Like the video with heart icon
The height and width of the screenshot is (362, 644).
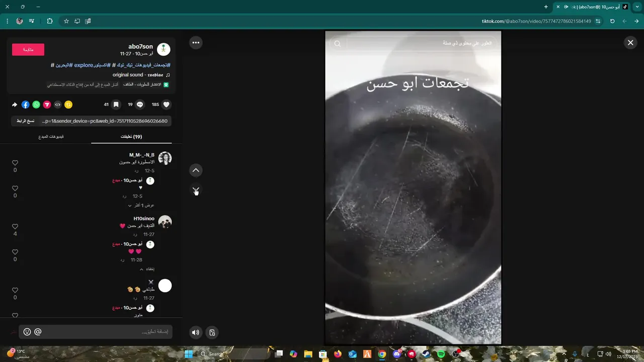coord(167,105)
